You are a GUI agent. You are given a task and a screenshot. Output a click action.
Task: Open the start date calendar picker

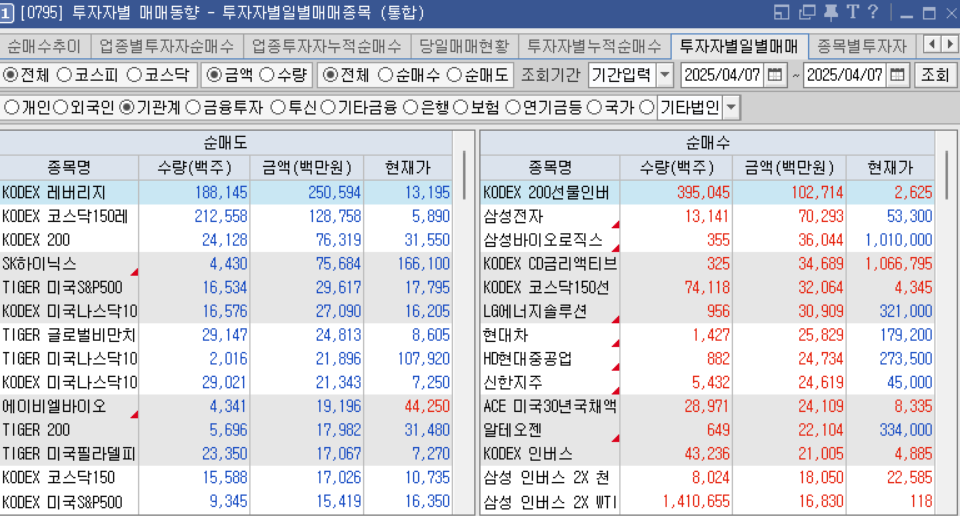pyautogui.click(x=774, y=75)
